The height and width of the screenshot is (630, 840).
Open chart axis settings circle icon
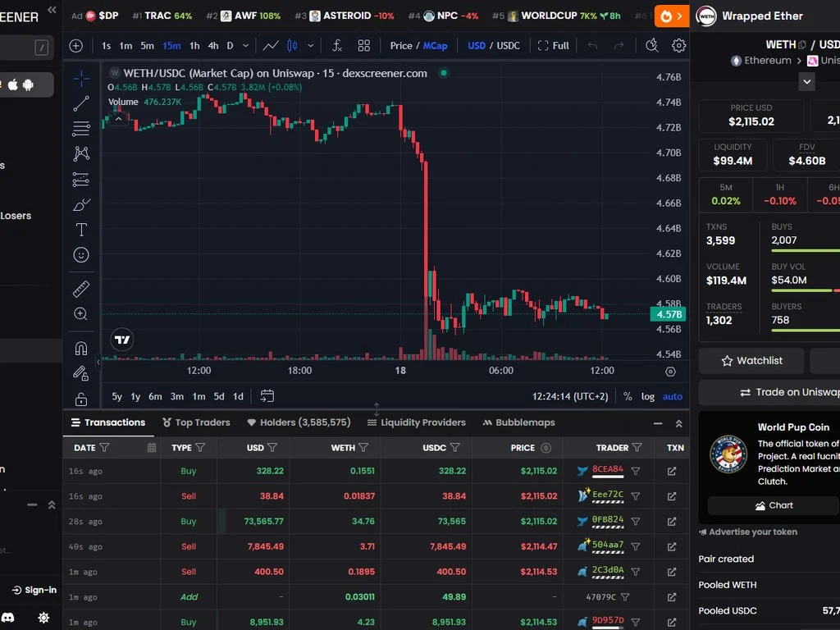tap(670, 372)
